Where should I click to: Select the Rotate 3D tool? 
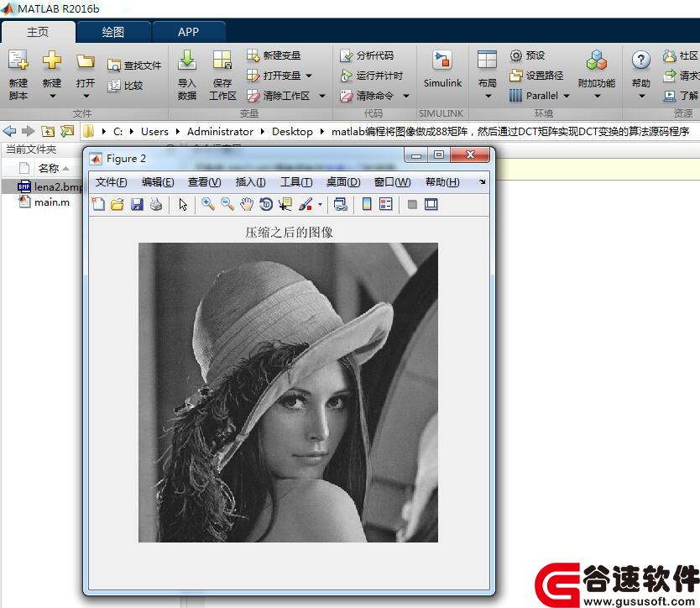[x=266, y=205]
